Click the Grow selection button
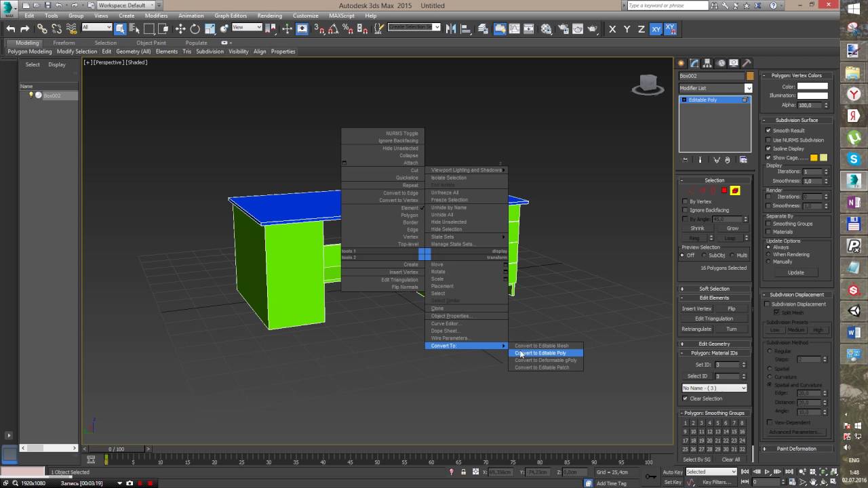This screenshot has width=868, height=488. coord(732,228)
